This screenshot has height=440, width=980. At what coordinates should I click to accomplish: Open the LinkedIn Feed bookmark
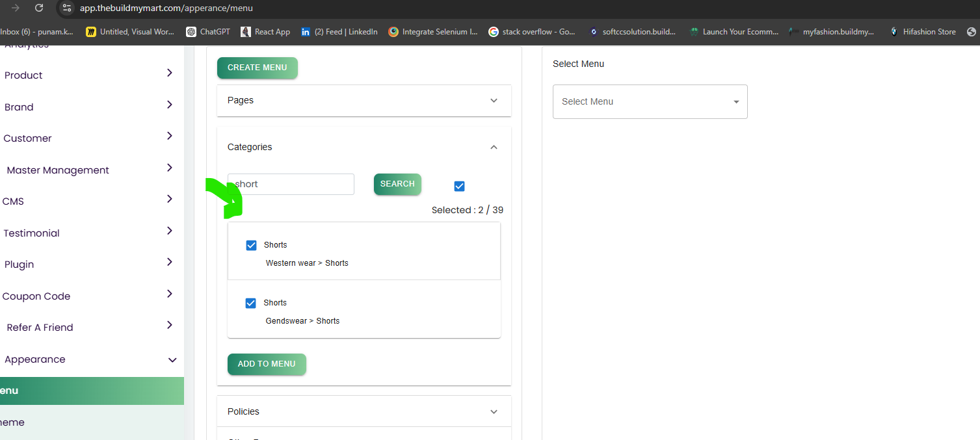click(339, 31)
